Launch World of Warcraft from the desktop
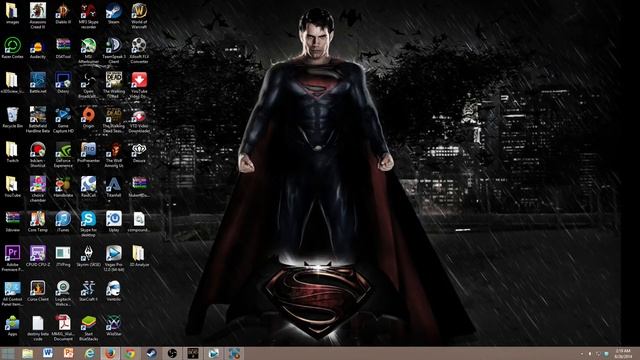 pyautogui.click(x=139, y=15)
